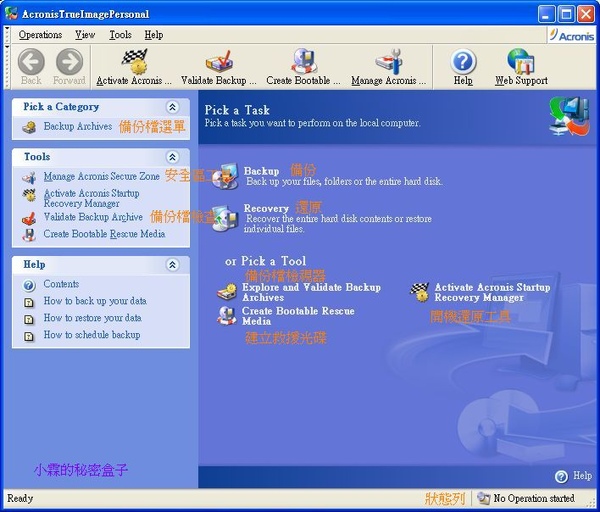
Task: Click the Forward arrow toolbar icon
Action: pyautogui.click(x=69, y=61)
